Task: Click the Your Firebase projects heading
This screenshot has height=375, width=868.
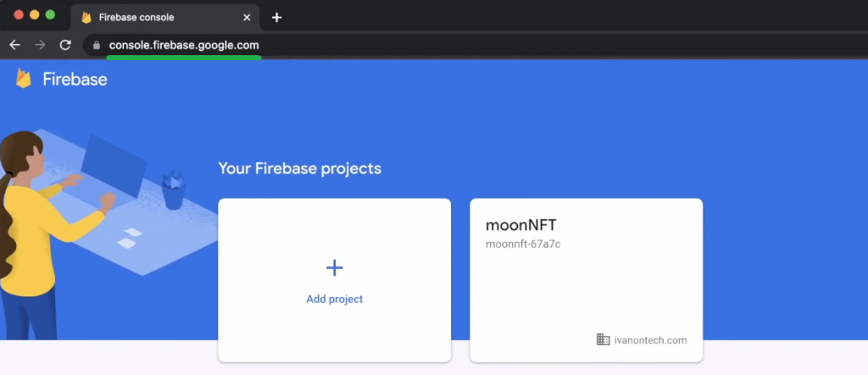Action: 300,168
